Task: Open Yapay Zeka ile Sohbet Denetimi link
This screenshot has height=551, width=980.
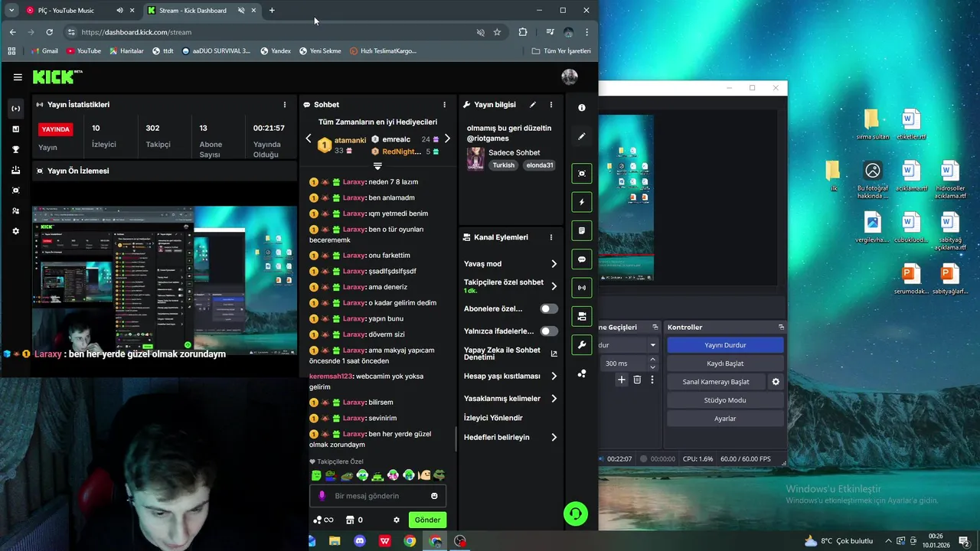Action: [x=510, y=354]
